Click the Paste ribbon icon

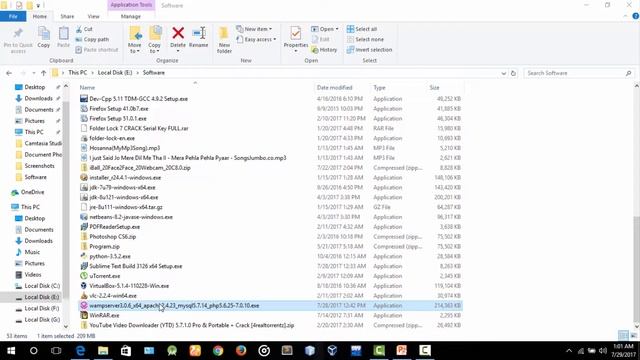pyautogui.click(x=63, y=34)
